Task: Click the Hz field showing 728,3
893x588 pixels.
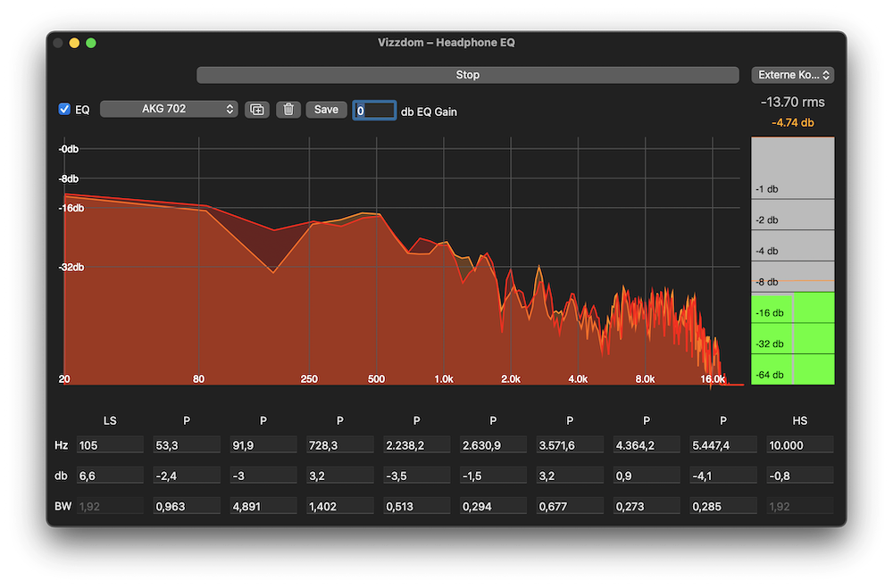Action: [340, 445]
